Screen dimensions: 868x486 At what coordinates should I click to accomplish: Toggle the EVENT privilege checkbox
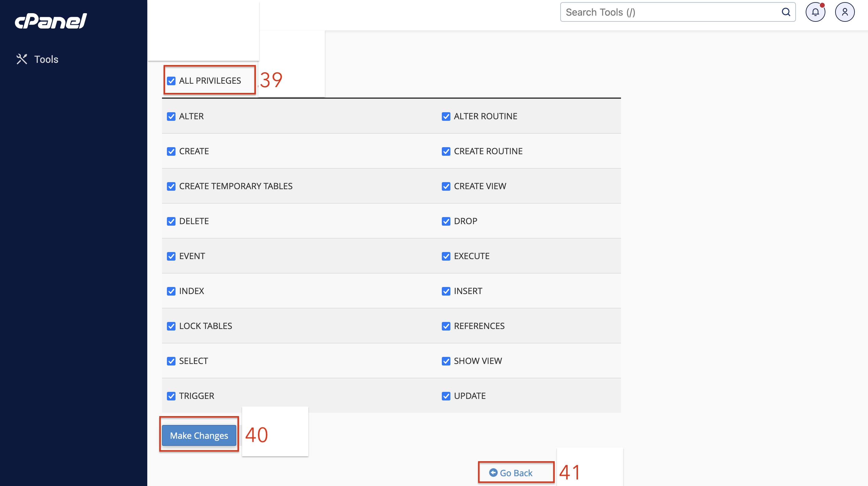[171, 257]
